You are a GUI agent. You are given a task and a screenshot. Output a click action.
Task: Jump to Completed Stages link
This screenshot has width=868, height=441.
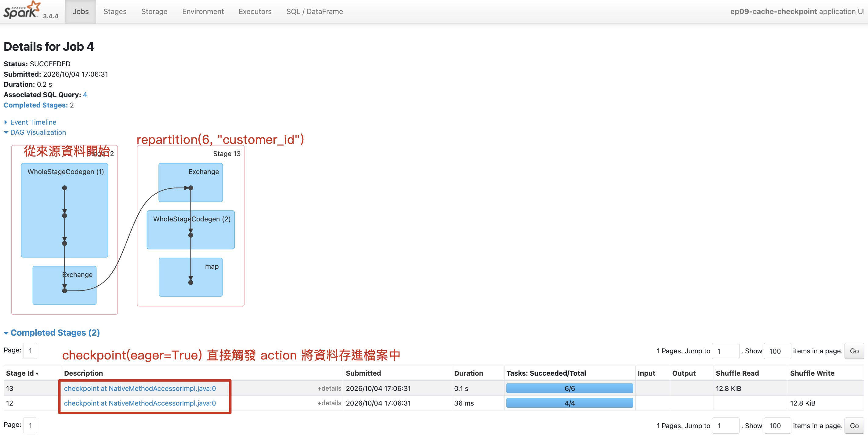point(36,105)
